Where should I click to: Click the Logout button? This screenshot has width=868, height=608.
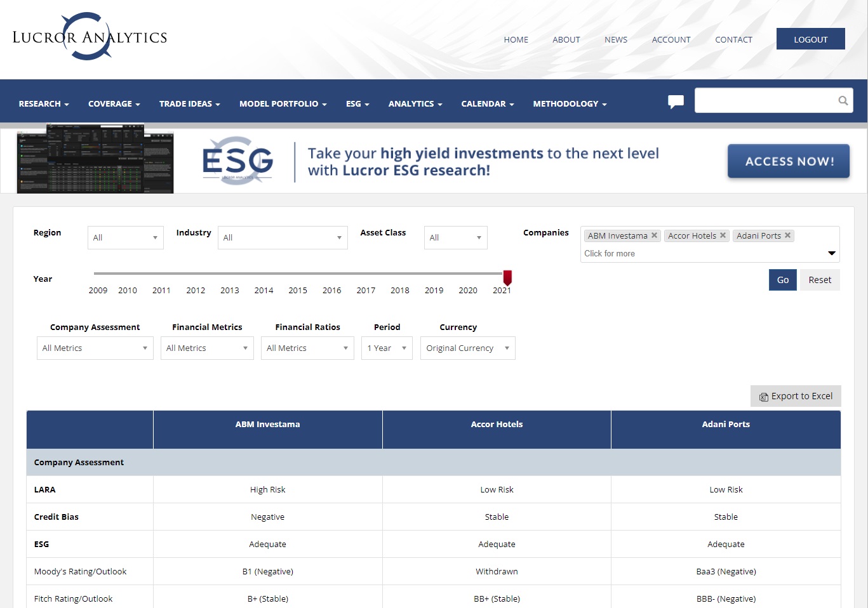811,39
